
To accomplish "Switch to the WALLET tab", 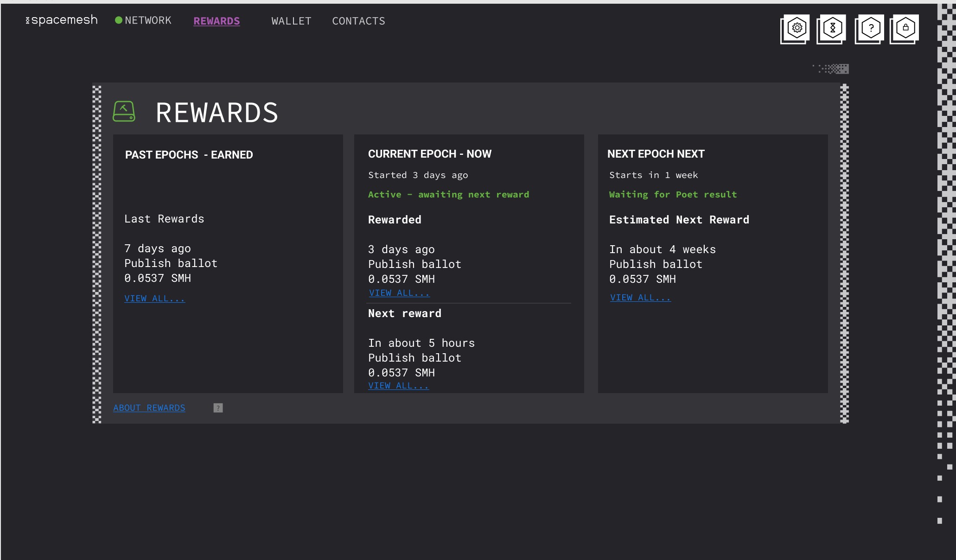I will (291, 21).
